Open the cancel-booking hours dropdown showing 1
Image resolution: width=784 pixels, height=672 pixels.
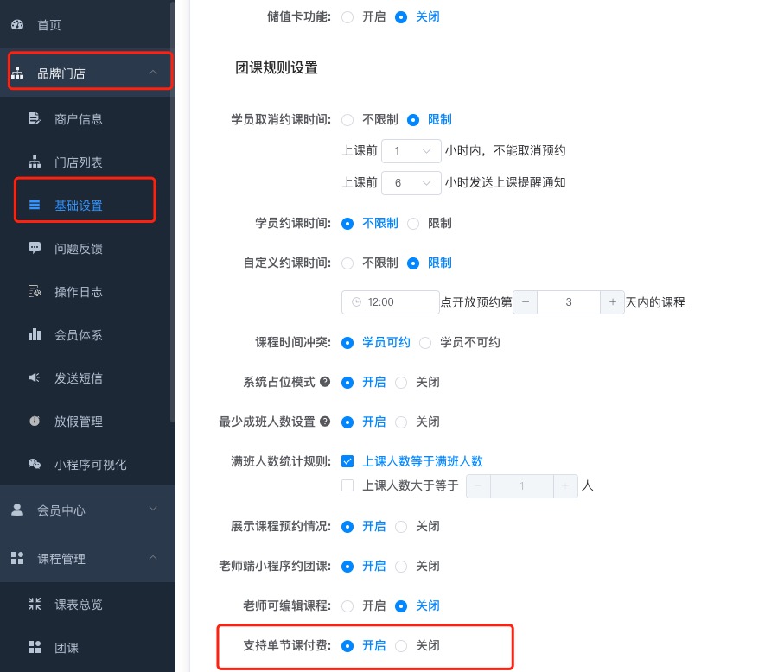coord(411,150)
